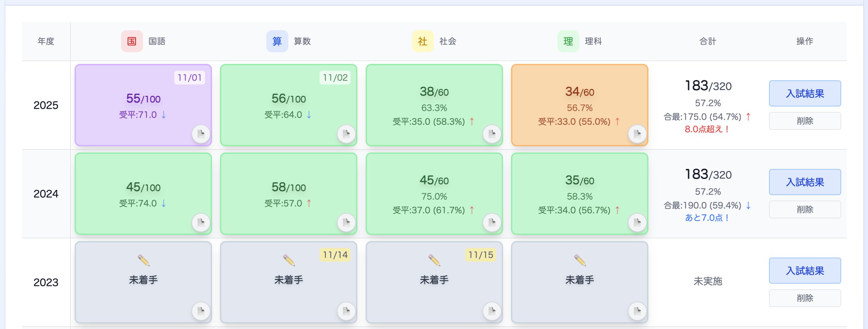Open the memo icon on 2025 国語 card
868x329 pixels.
click(200, 134)
